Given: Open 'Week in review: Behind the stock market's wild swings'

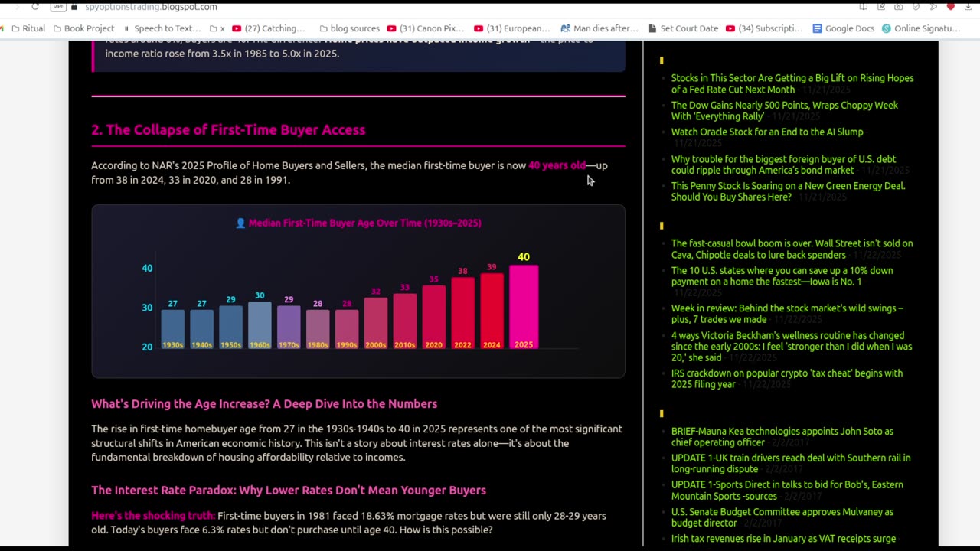Looking at the screenshot, I should (787, 314).
